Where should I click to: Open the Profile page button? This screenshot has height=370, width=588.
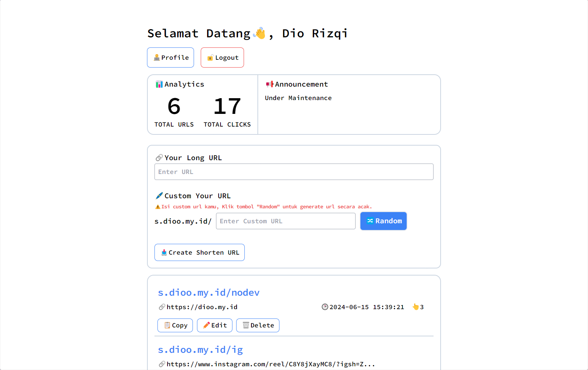point(171,57)
